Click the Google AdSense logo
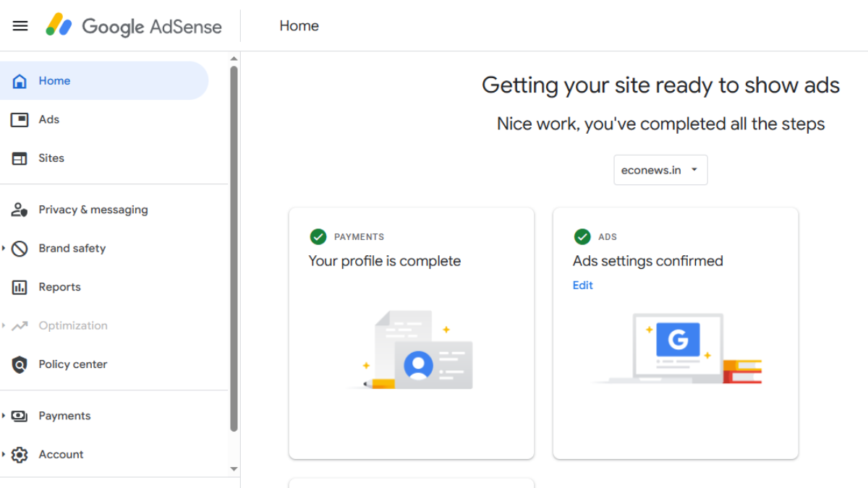The height and width of the screenshot is (488, 868). 134,25
